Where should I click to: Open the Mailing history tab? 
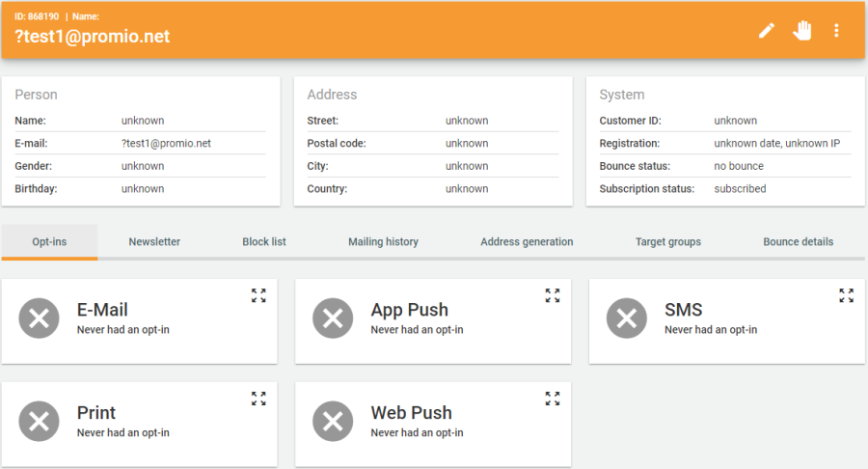coord(383,242)
